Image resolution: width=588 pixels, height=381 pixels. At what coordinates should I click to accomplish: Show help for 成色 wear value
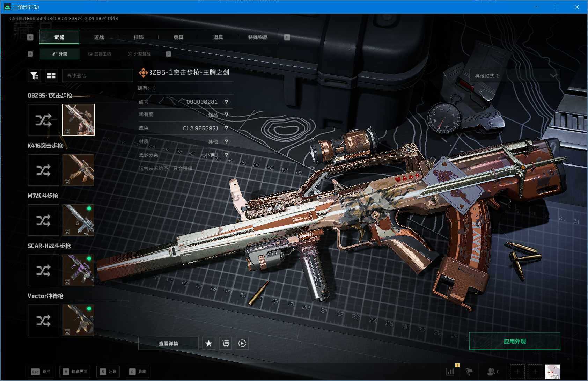(226, 128)
